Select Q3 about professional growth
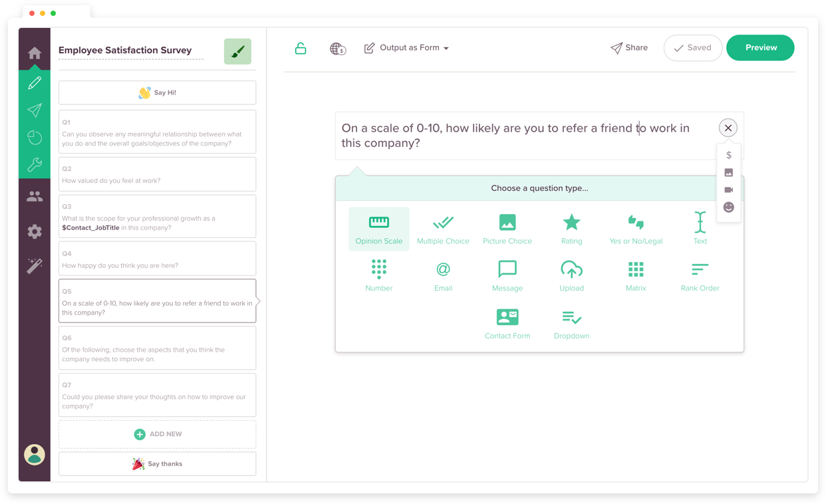Viewport: 826px width, 504px height. pyautogui.click(x=157, y=216)
